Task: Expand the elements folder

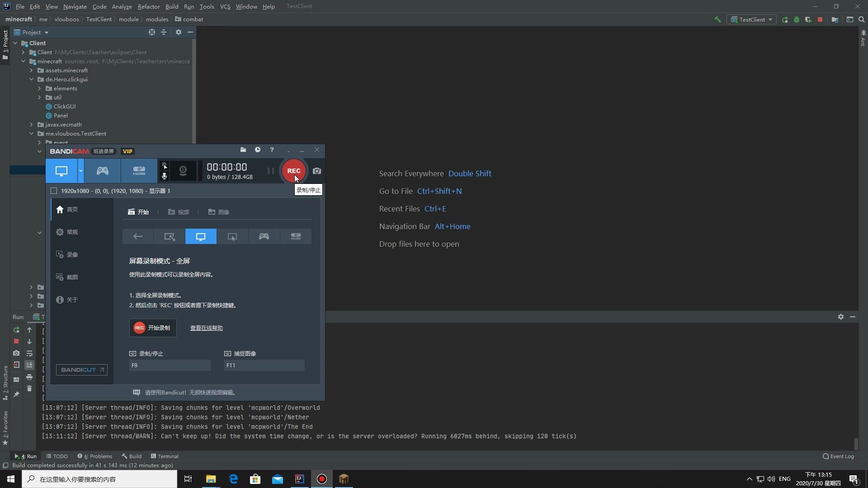Action: 39,88
